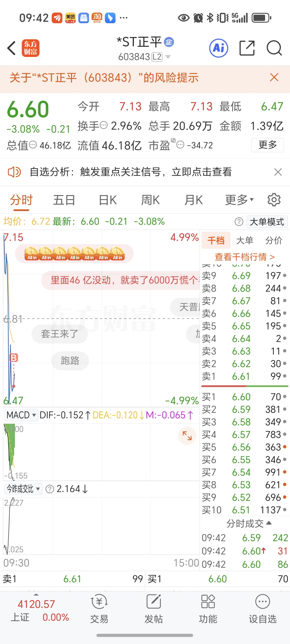Tap the 上证 4120.57 index ticker
This screenshot has height=644, width=290.
(40, 611)
